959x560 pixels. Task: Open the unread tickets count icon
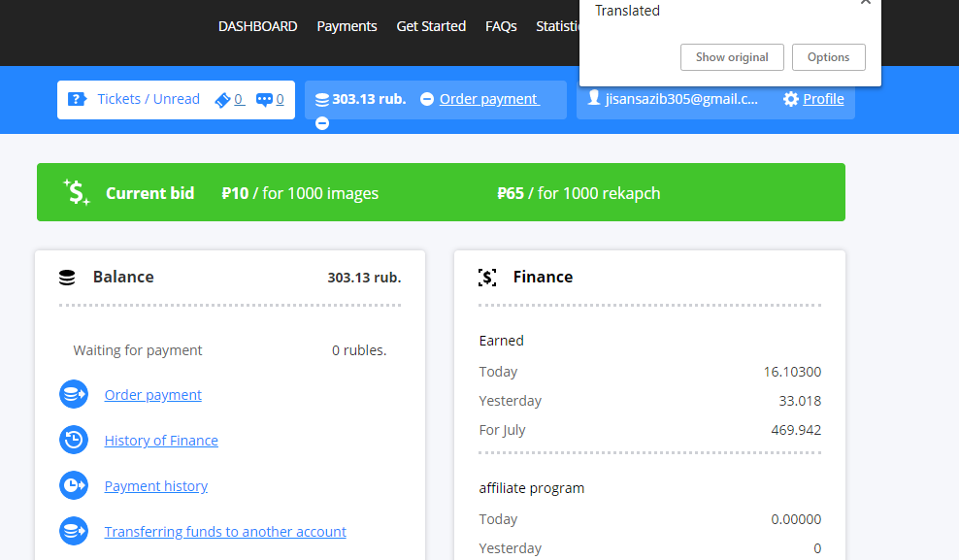223,99
